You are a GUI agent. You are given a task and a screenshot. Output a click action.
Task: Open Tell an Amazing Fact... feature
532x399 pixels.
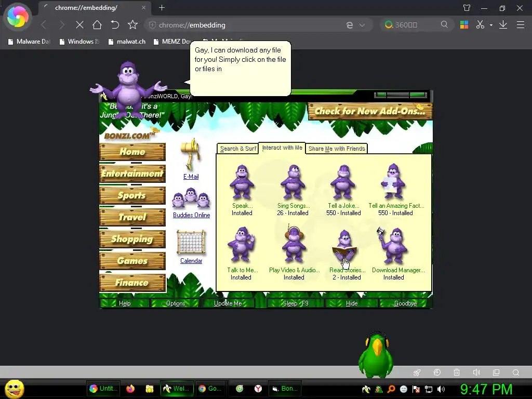coord(393,181)
